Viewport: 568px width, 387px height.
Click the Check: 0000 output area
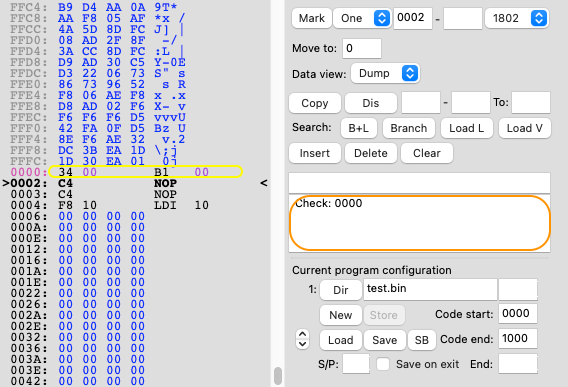pyautogui.click(x=419, y=223)
